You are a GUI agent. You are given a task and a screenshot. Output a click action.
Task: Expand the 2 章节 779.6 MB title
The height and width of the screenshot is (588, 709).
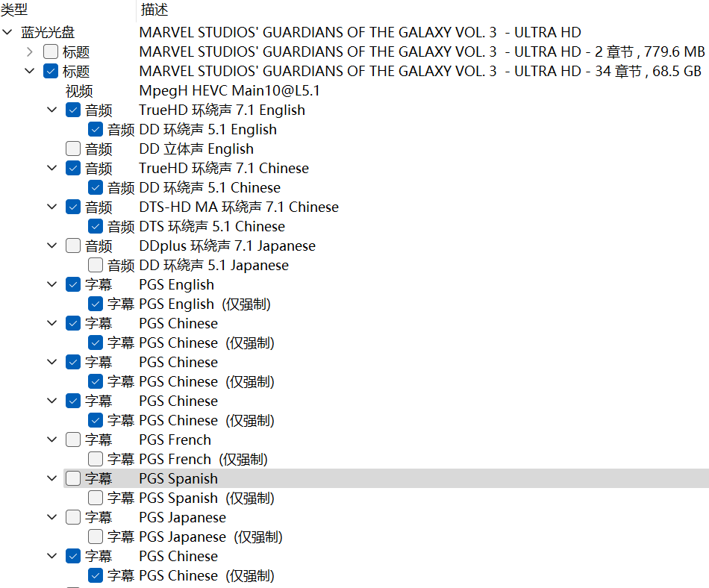pos(30,52)
